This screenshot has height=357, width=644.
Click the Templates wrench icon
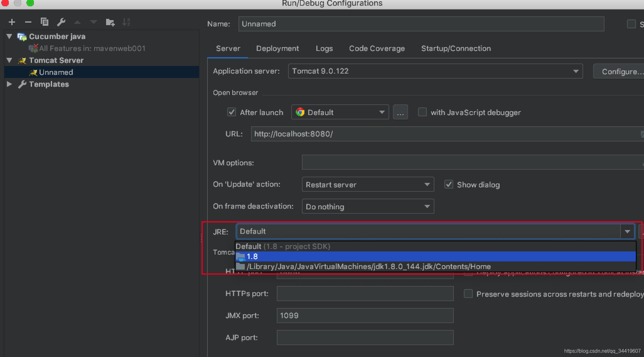point(22,84)
